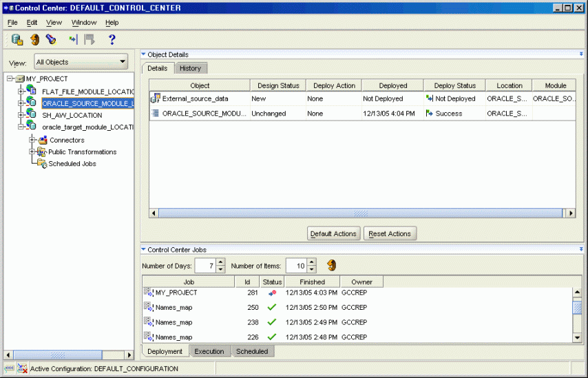The image size is (588, 378).
Task: Switch to the Execution tab
Action: [x=209, y=351]
